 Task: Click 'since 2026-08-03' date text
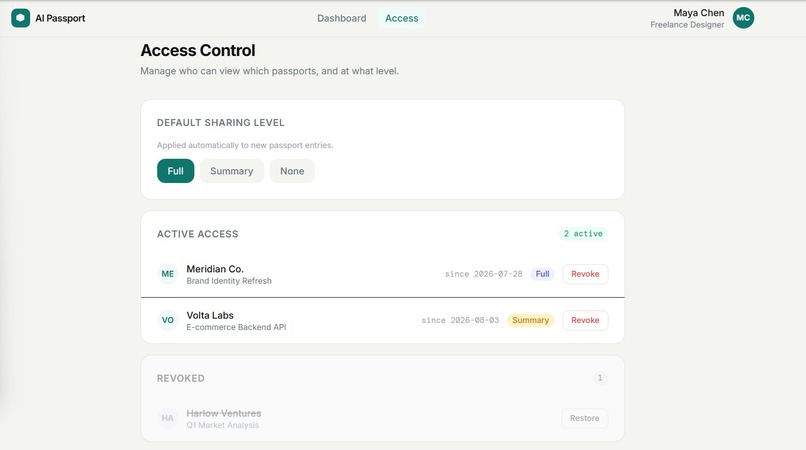click(460, 320)
